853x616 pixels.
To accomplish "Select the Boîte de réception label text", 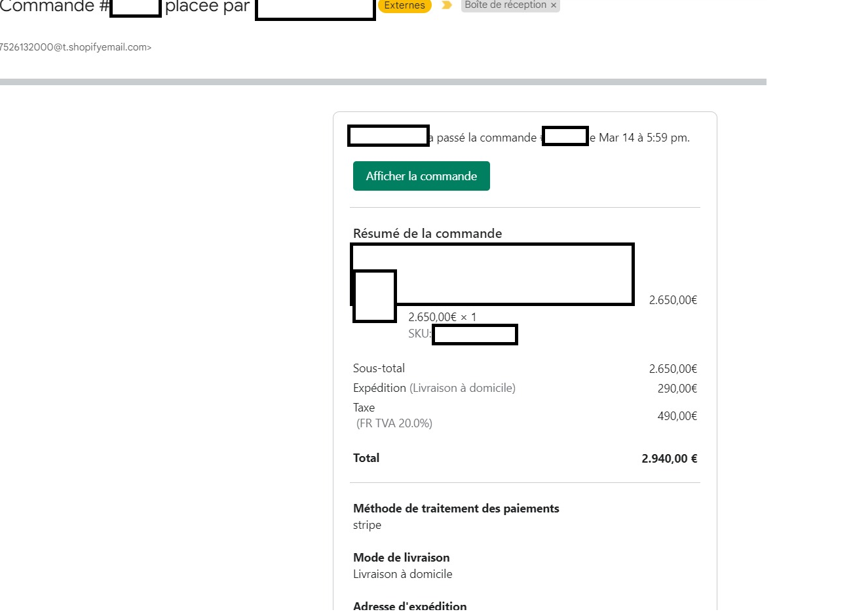I will [505, 5].
